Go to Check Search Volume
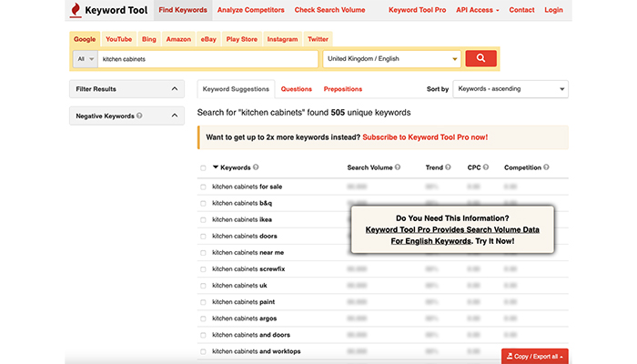 coord(329,10)
